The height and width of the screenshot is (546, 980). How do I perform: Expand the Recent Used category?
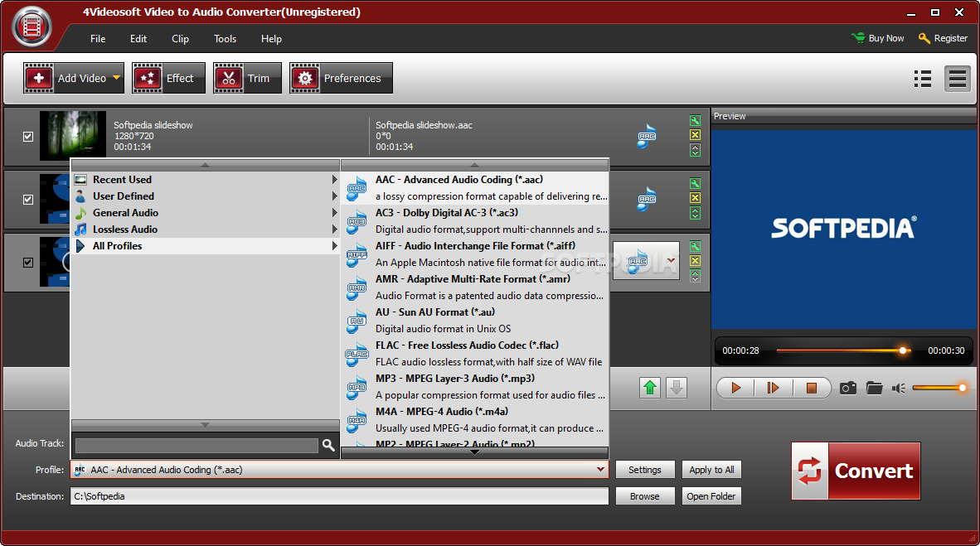click(206, 179)
